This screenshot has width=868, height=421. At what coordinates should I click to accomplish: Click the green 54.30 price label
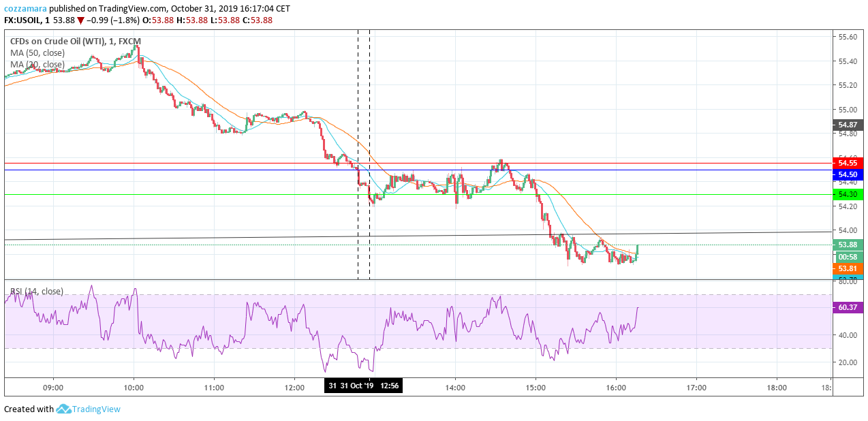848,194
